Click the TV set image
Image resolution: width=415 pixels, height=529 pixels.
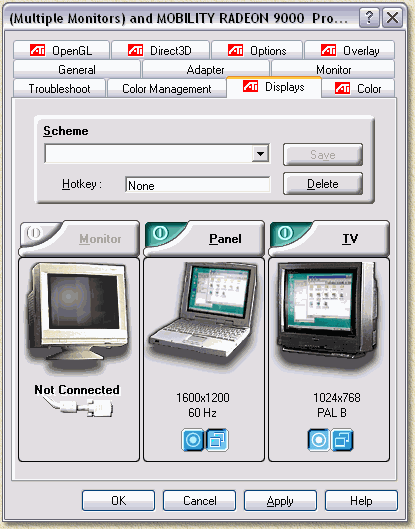click(328, 311)
